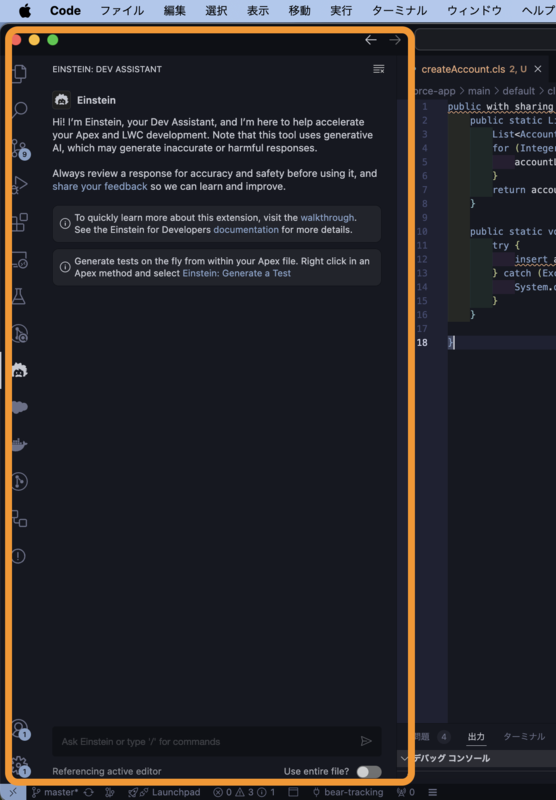This screenshot has height=800, width=556.
Task: Open the 実行 menu
Action: 341,11
